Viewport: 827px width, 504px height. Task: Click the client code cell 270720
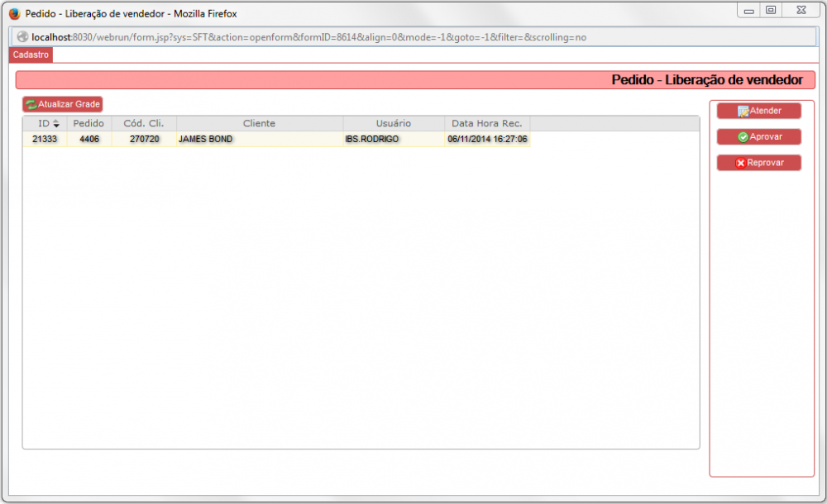click(144, 139)
